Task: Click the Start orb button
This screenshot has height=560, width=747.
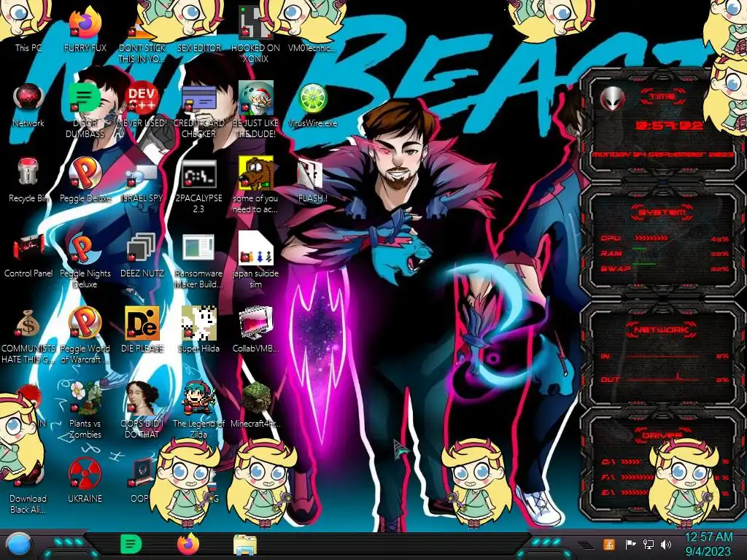Action: click(18, 545)
